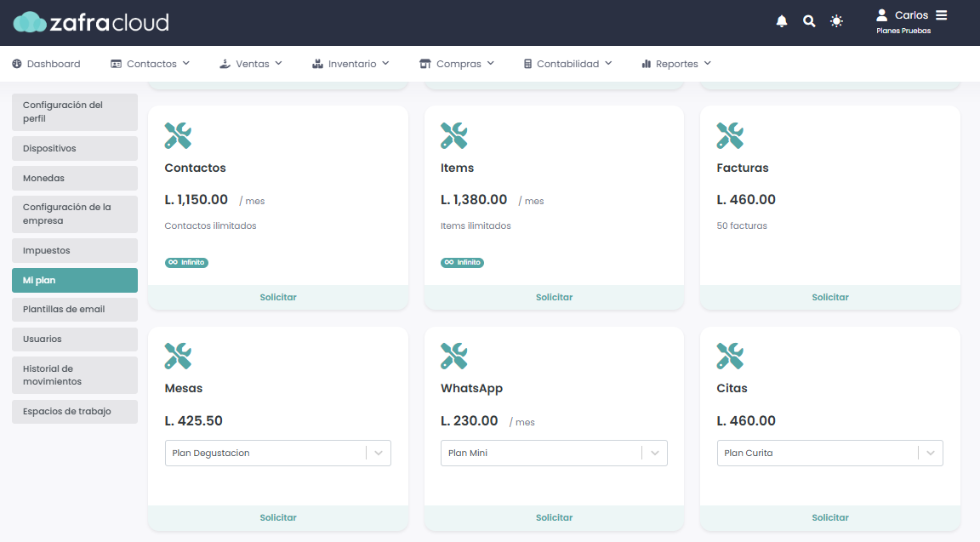Click the Contactos ilimitados text
Screen dimensions: 980x542
[211, 225]
